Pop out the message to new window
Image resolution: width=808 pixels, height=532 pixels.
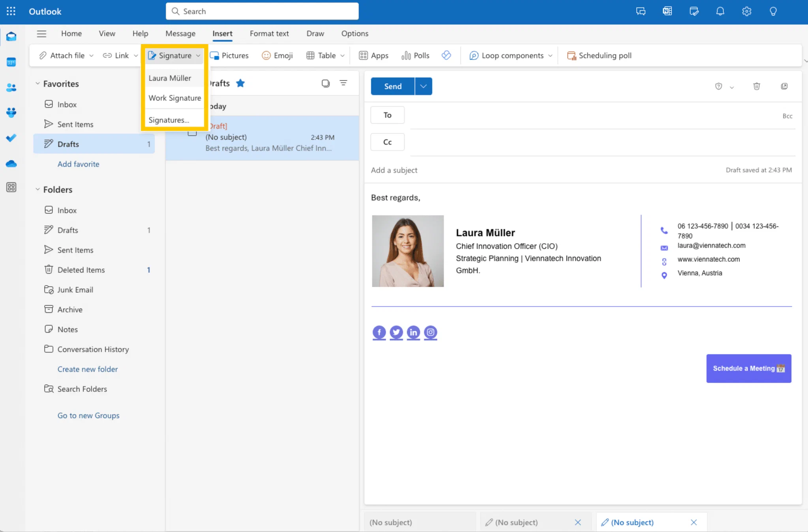coord(784,86)
